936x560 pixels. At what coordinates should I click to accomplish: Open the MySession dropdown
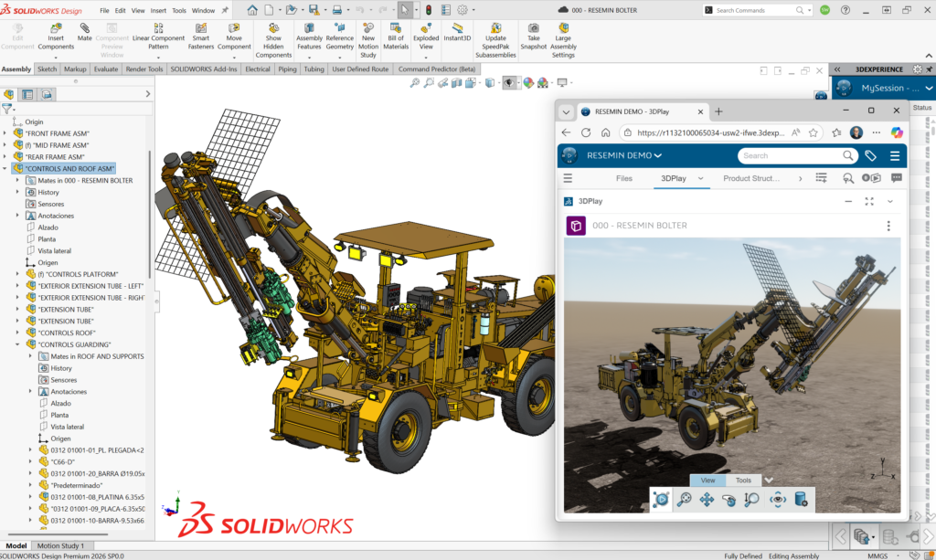pos(929,89)
